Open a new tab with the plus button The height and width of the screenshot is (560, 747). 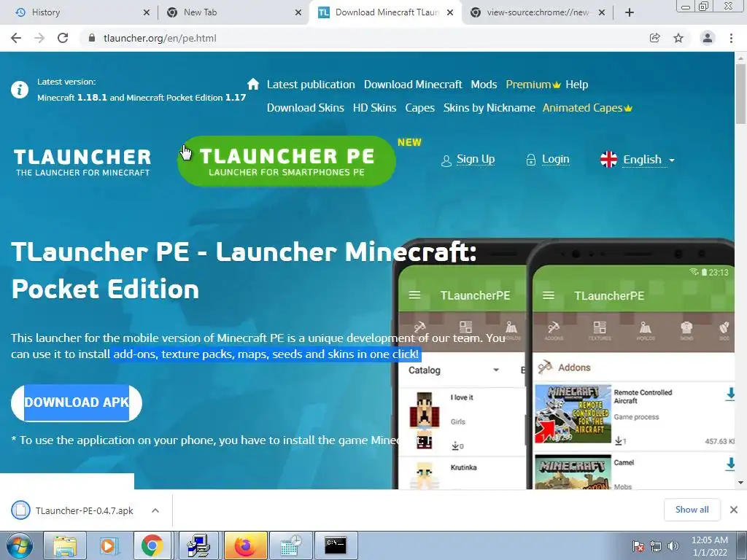point(630,12)
